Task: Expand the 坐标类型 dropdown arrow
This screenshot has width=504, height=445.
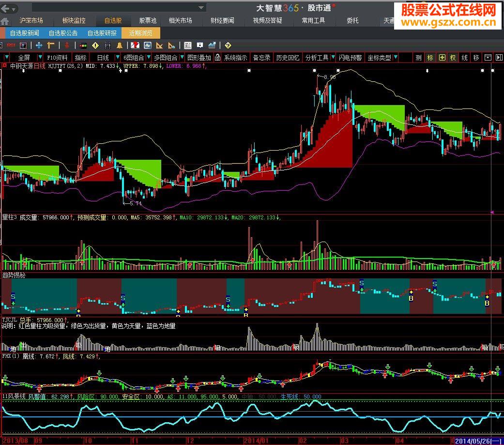Action: click(396, 57)
